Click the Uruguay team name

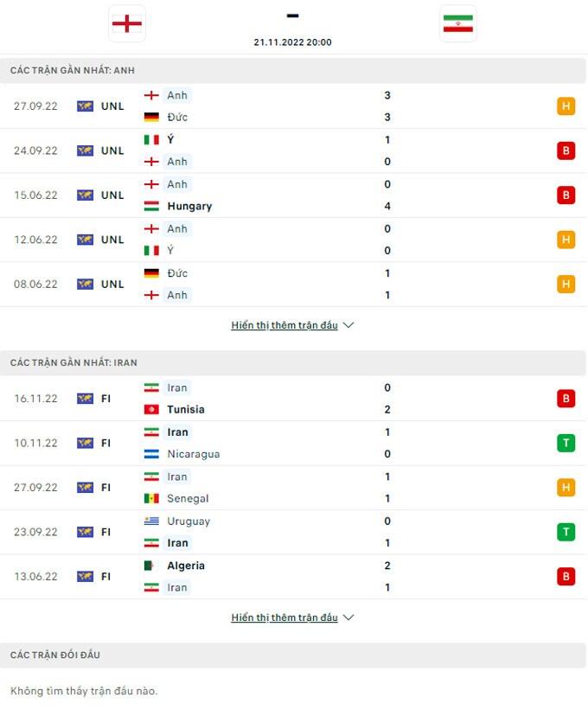(189, 521)
